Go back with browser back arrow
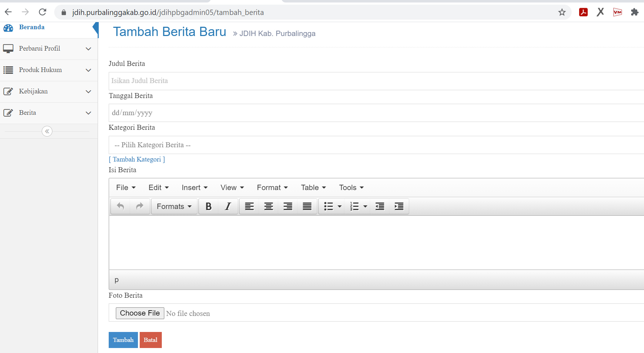The width and height of the screenshot is (644, 353). click(x=8, y=12)
